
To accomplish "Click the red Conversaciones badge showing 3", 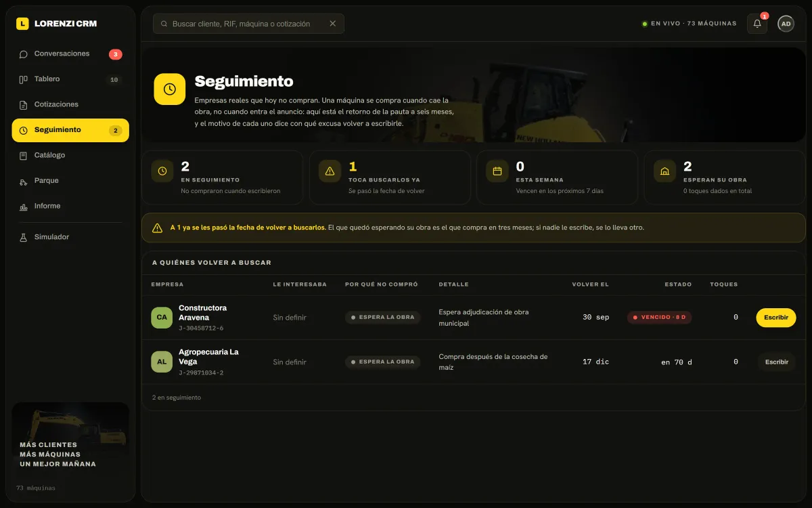I will (x=116, y=54).
